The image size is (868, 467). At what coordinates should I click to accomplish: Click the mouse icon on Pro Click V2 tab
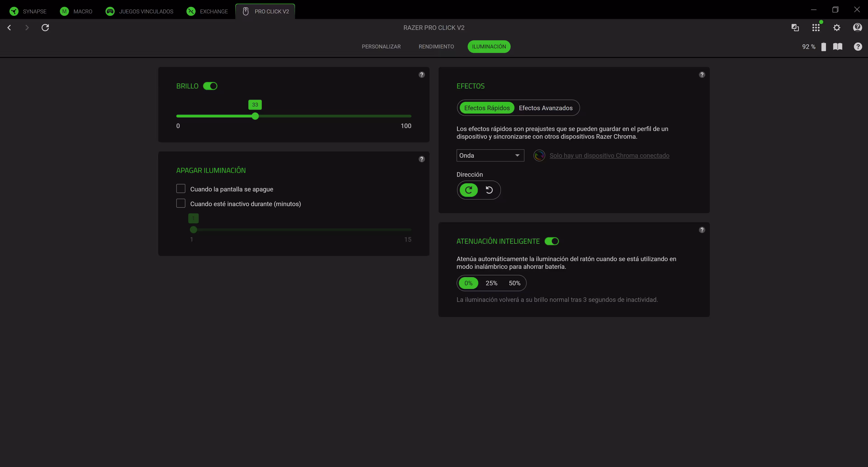pyautogui.click(x=246, y=12)
